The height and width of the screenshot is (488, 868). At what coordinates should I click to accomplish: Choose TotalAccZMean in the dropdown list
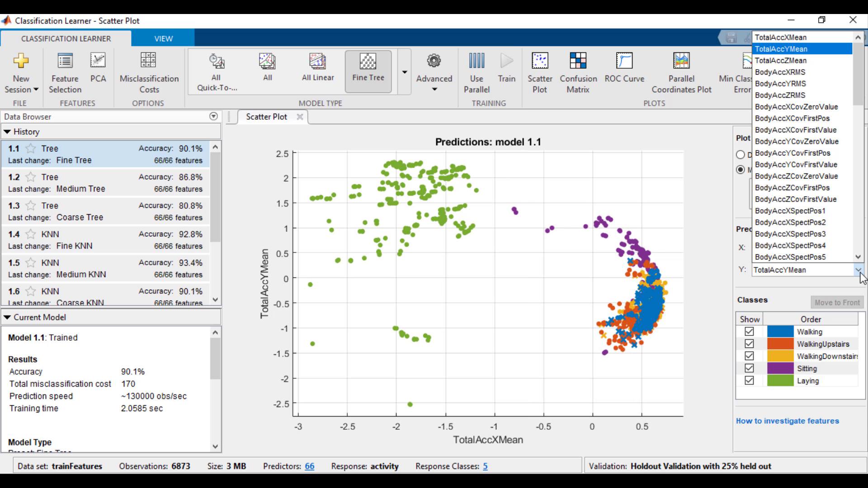pyautogui.click(x=802, y=61)
